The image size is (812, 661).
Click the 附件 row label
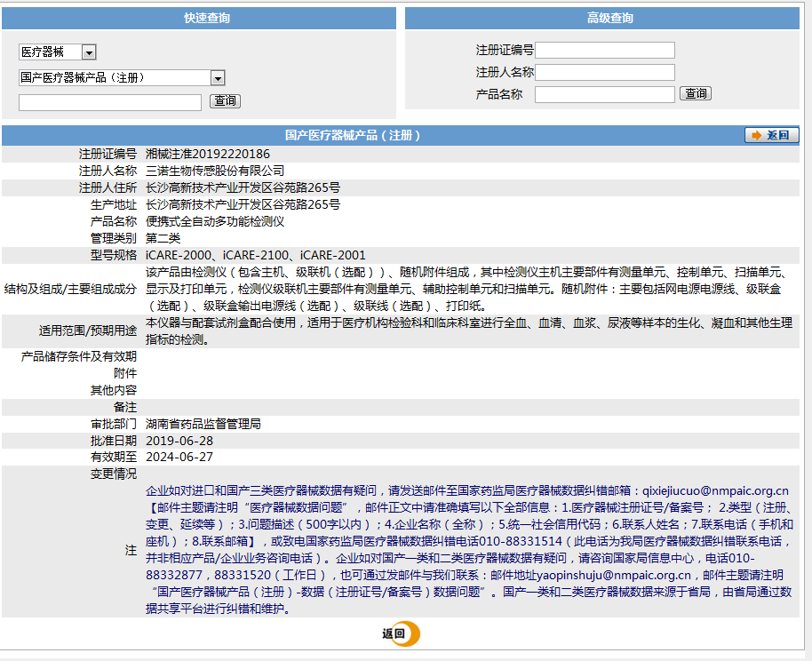125,373
